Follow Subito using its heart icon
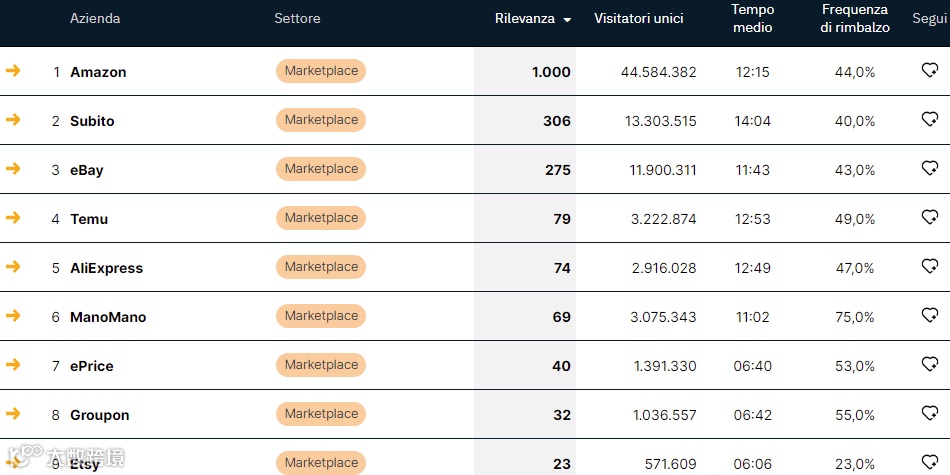The width and height of the screenshot is (950, 475). pos(929,119)
